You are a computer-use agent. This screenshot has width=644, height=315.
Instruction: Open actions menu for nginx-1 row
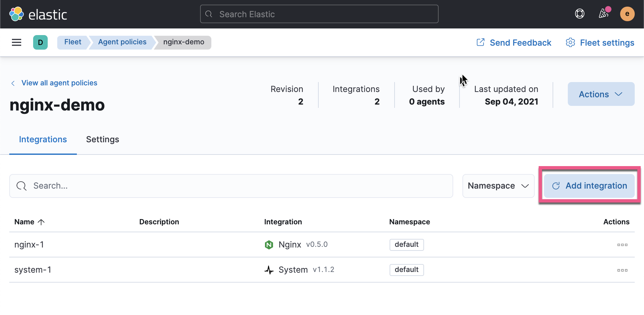point(622,245)
